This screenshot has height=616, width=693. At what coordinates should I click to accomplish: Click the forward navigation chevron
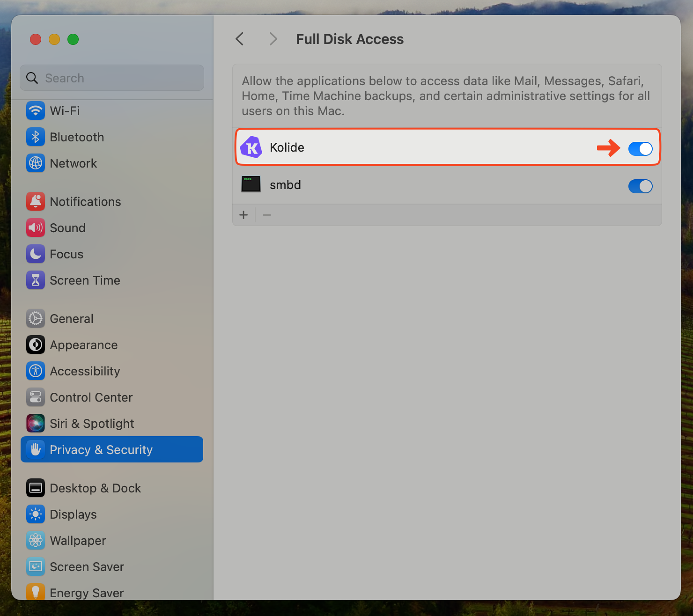click(x=273, y=39)
